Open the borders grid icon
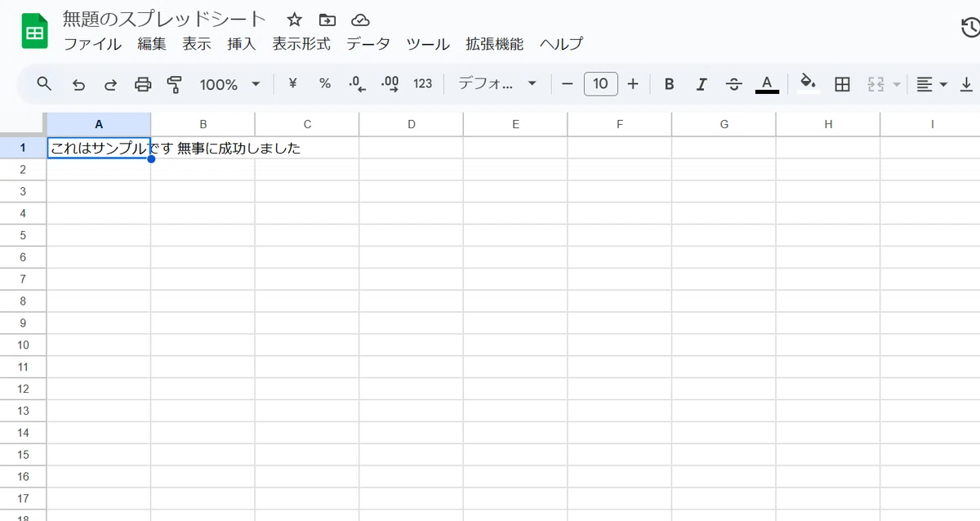This screenshot has height=521, width=980. pos(843,84)
